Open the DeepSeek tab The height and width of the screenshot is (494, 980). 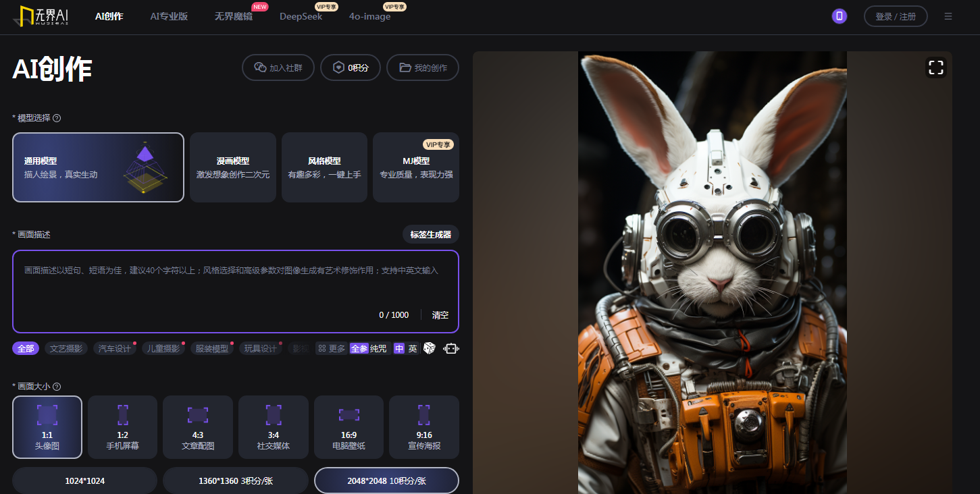coord(301,16)
